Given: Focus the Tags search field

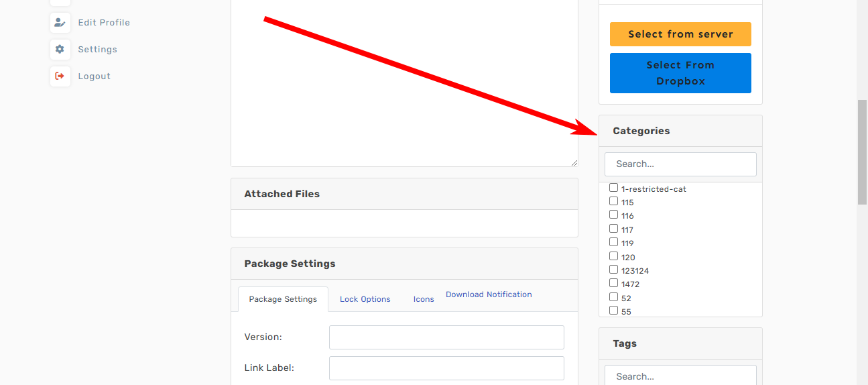Looking at the screenshot, I should coord(680,375).
